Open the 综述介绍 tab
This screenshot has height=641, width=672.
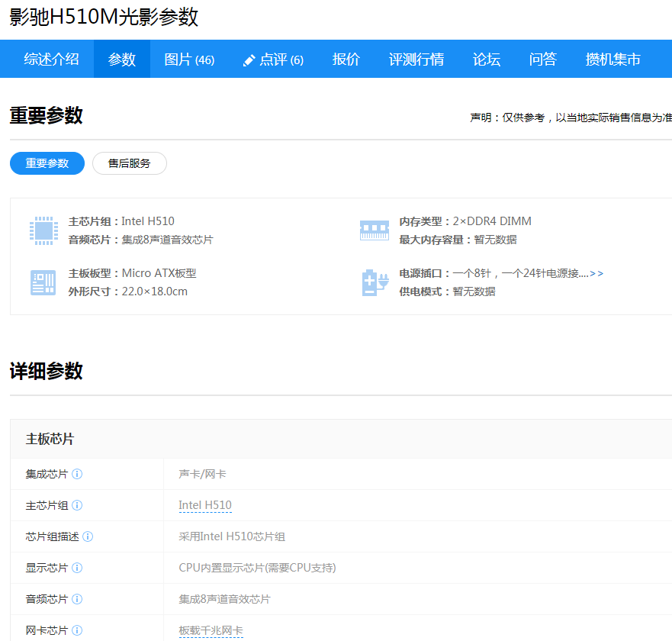pos(51,60)
